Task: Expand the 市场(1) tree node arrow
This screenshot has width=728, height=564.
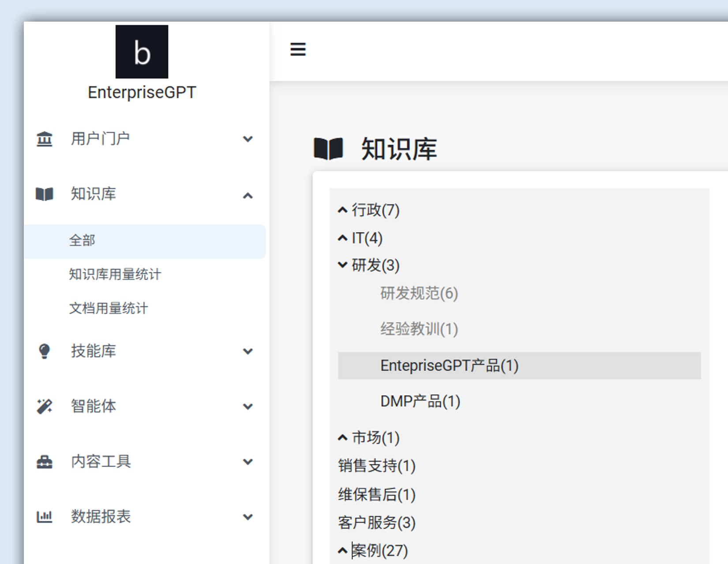Action: coord(343,438)
